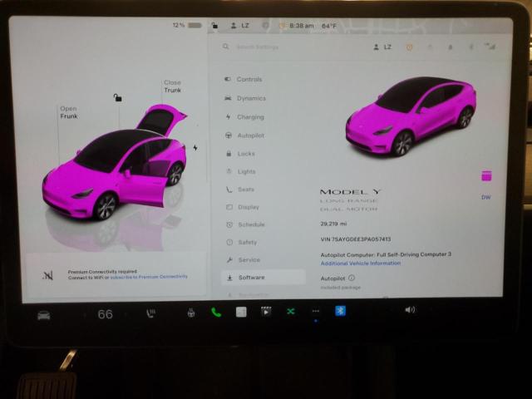Tap the 12% battery indicator

187,25
